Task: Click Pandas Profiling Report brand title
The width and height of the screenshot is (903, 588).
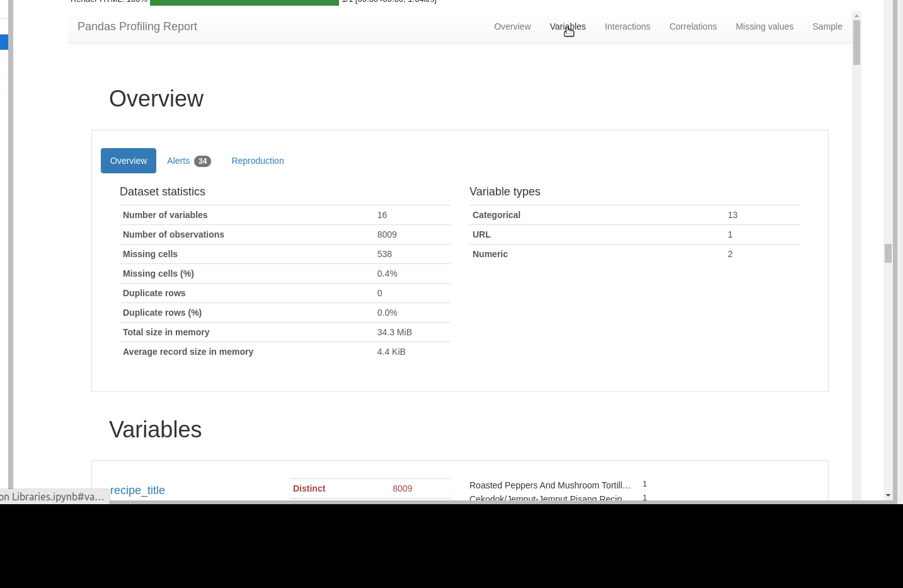Action: click(137, 26)
